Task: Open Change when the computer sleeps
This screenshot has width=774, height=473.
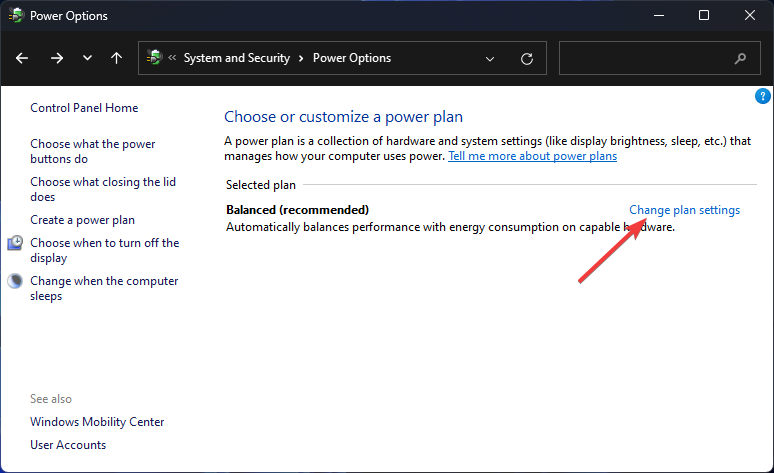Action: click(x=104, y=288)
